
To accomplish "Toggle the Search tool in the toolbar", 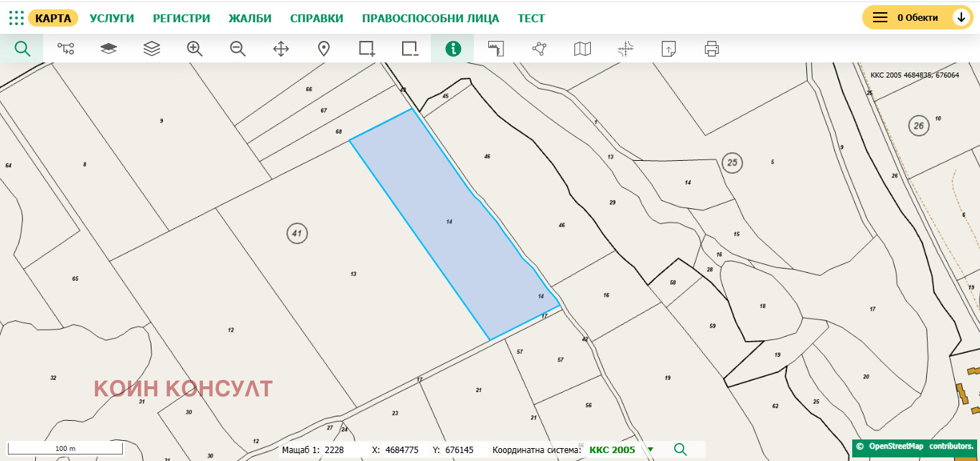I will 22,49.
